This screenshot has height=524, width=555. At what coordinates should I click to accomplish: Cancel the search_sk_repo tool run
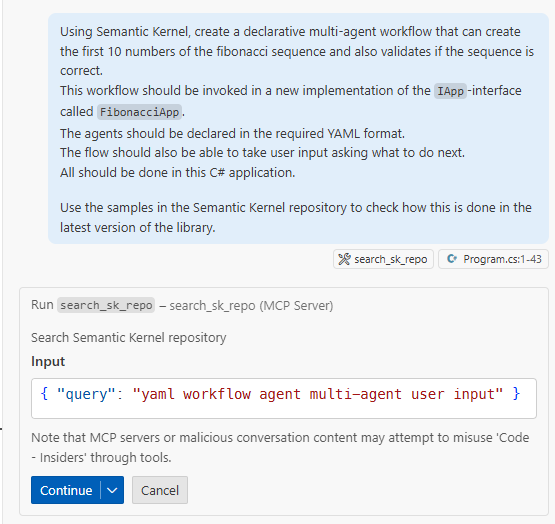(160, 490)
